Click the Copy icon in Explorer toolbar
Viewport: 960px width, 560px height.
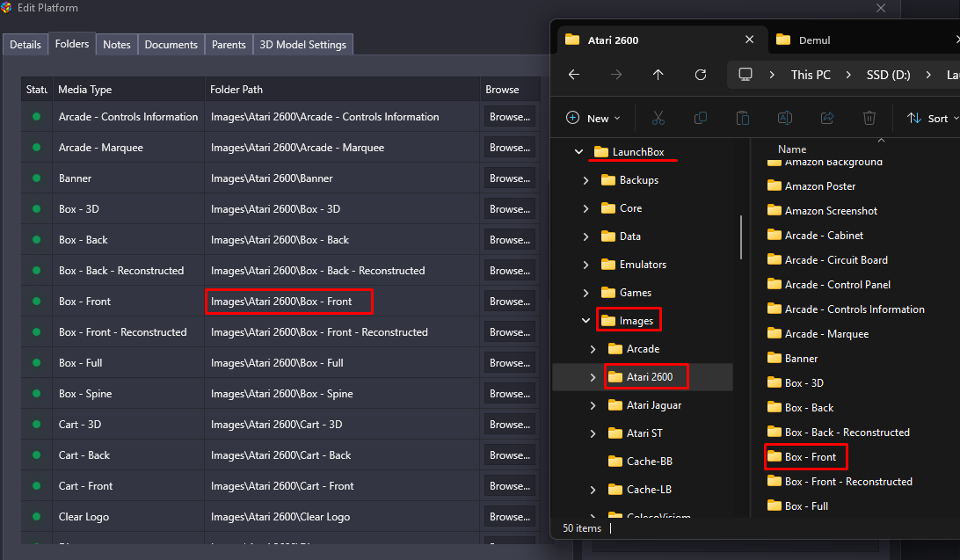[x=701, y=118]
